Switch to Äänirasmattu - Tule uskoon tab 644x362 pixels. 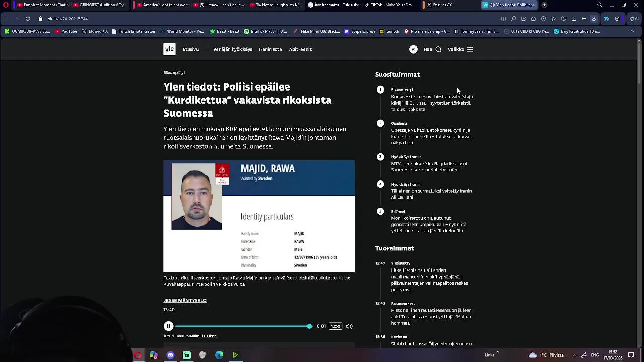click(334, 5)
